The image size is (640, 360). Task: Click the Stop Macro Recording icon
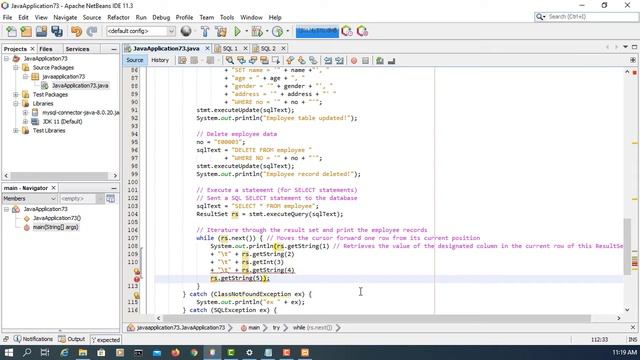coord(365,61)
